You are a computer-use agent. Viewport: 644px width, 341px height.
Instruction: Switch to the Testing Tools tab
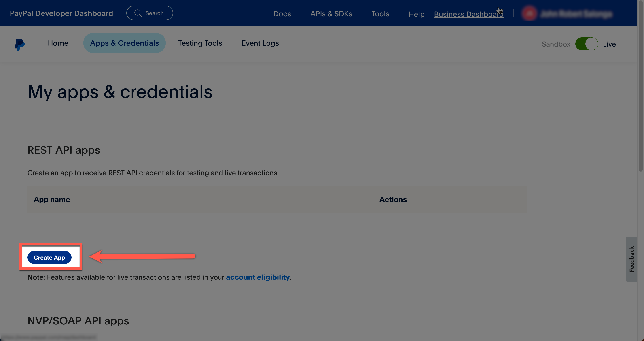[x=200, y=43]
